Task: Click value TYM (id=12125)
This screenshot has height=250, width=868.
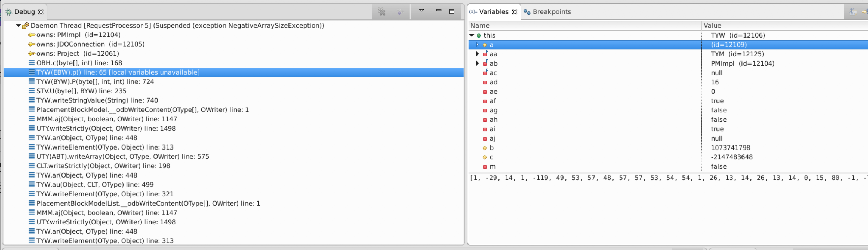Action: (737, 54)
